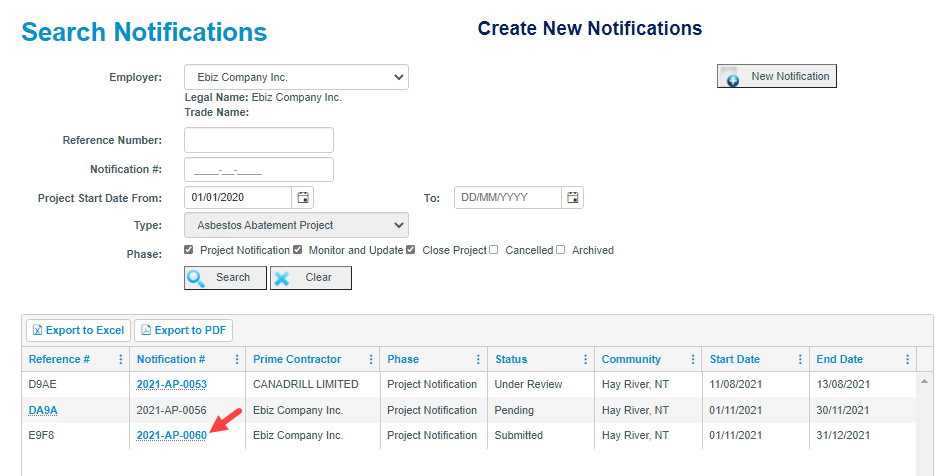Expand the Type dropdown
Viewport: 944px width, 476px height.
coord(296,225)
